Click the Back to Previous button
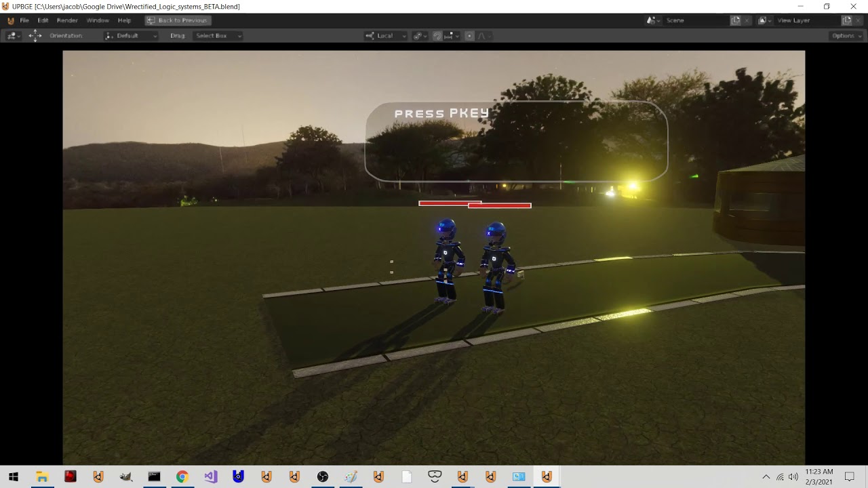This screenshot has width=868, height=488. point(178,20)
